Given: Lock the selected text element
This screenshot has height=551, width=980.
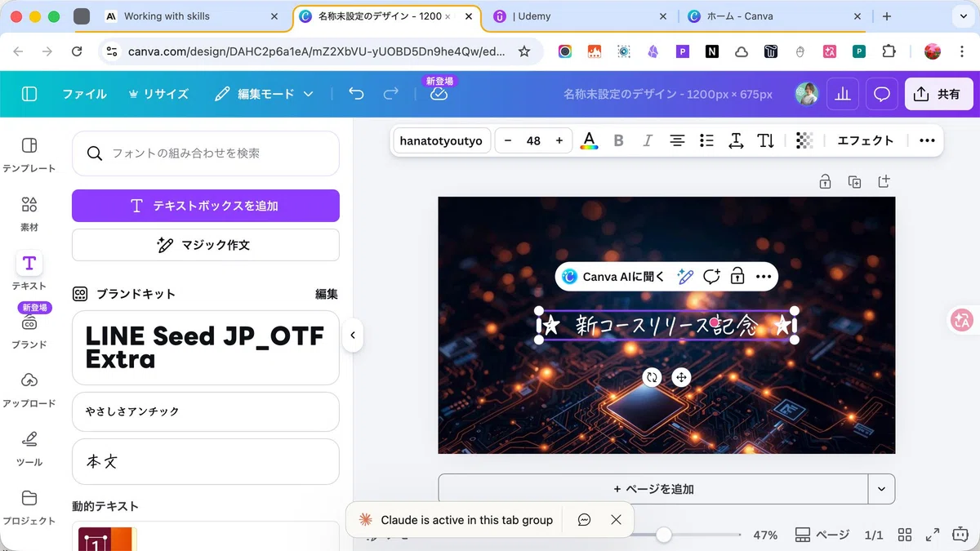Looking at the screenshot, I should coord(737,277).
